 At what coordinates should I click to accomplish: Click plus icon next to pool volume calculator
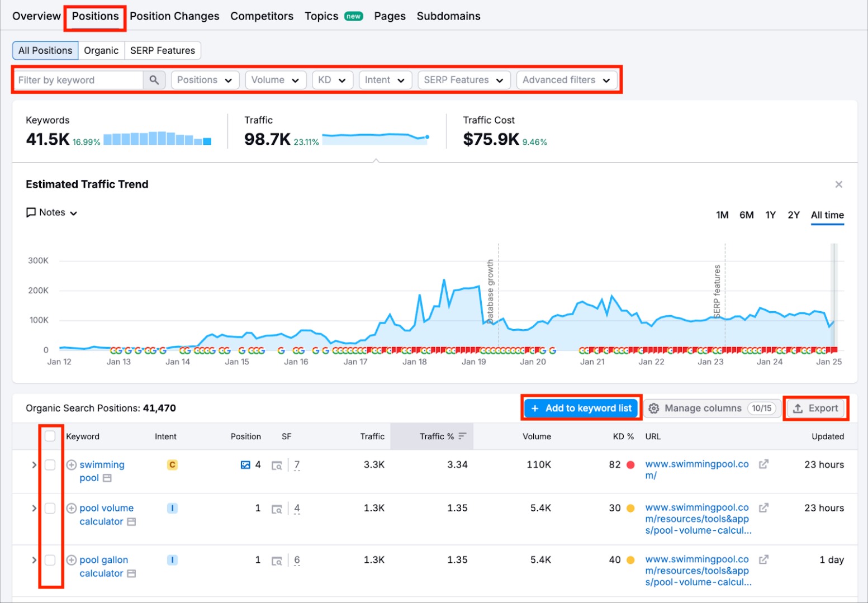click(x=72, y=508)
